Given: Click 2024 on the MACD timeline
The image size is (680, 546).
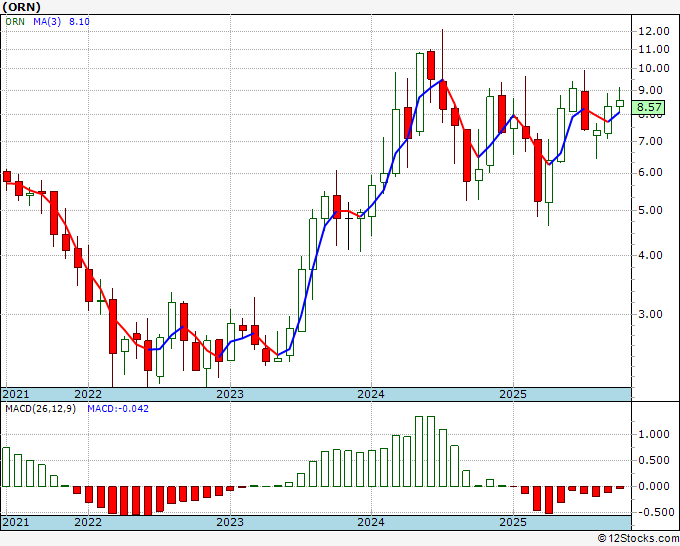Looking at the screenshot, I should [371, 522].
